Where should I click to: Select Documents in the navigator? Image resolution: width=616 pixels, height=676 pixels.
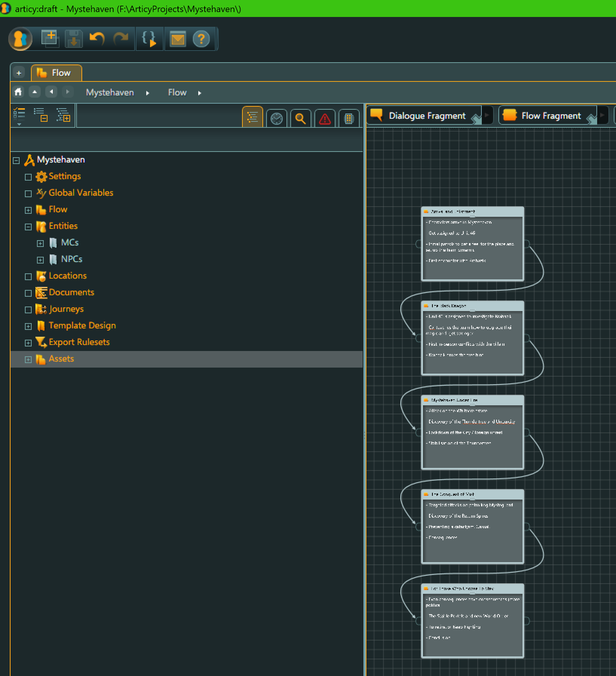point(72,292)
